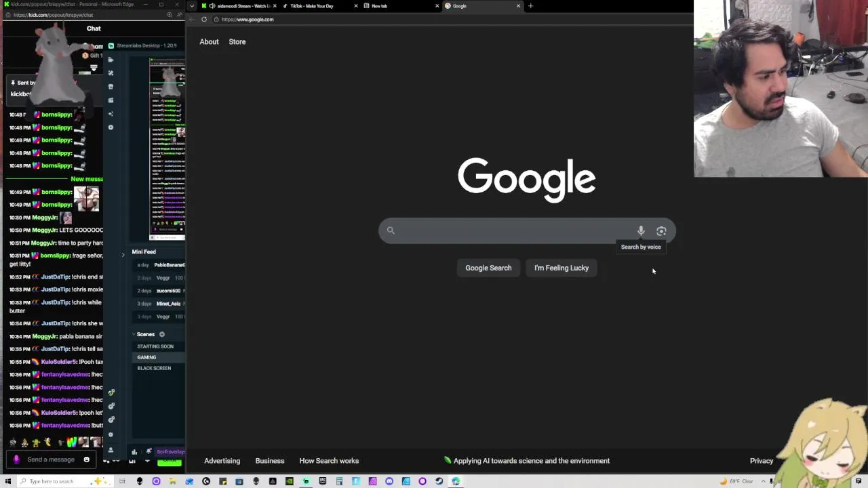
Task: Add a new scene with plus icon
Action: click(162, 334)
